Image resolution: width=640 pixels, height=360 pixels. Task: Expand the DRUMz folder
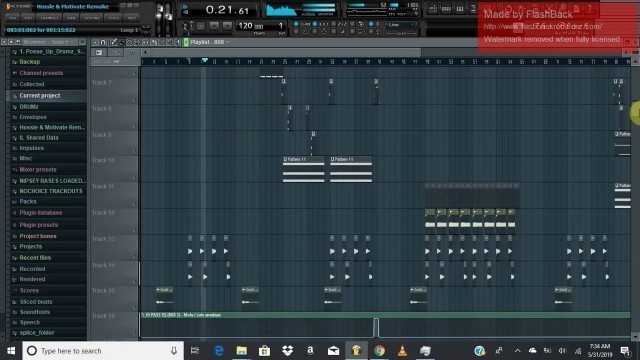click(x=29, y=107)
